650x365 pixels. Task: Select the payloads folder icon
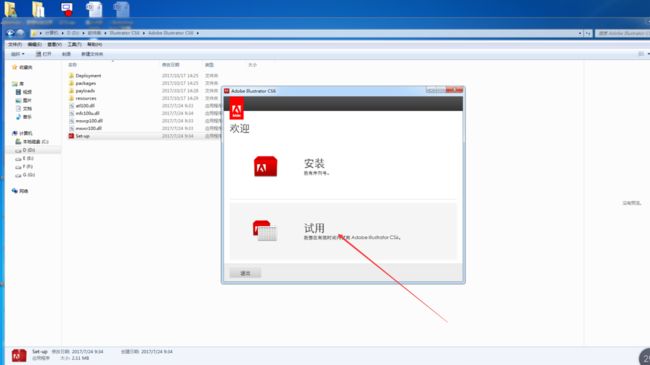[x=71, y=90]
